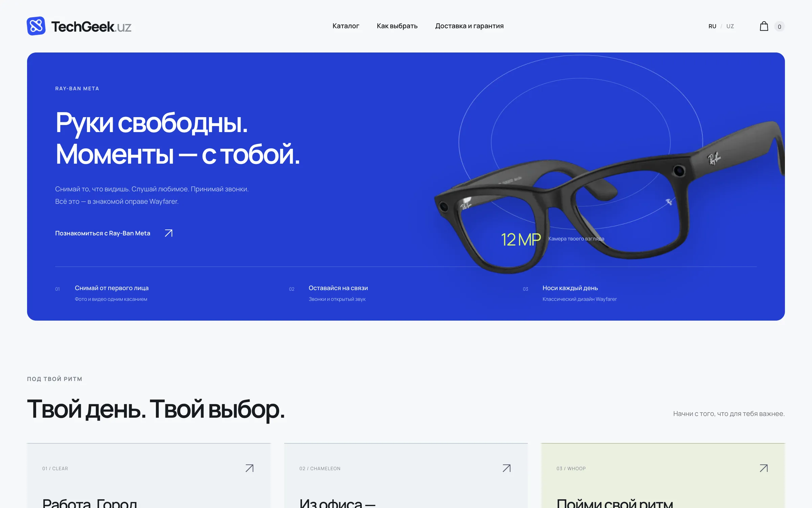
Task: Click the RAY-BAN META label in the banner
Action: tap(77, 88)
